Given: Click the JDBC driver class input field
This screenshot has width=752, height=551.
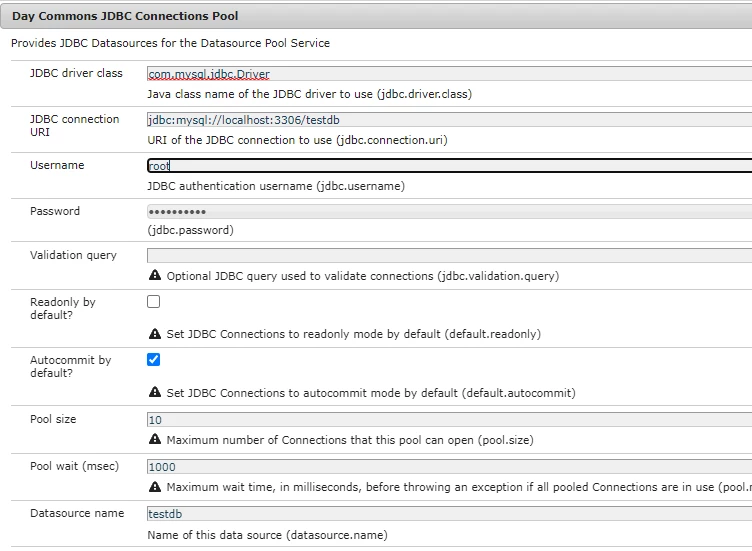Looking at the screenshot, I should pos(448,74).
